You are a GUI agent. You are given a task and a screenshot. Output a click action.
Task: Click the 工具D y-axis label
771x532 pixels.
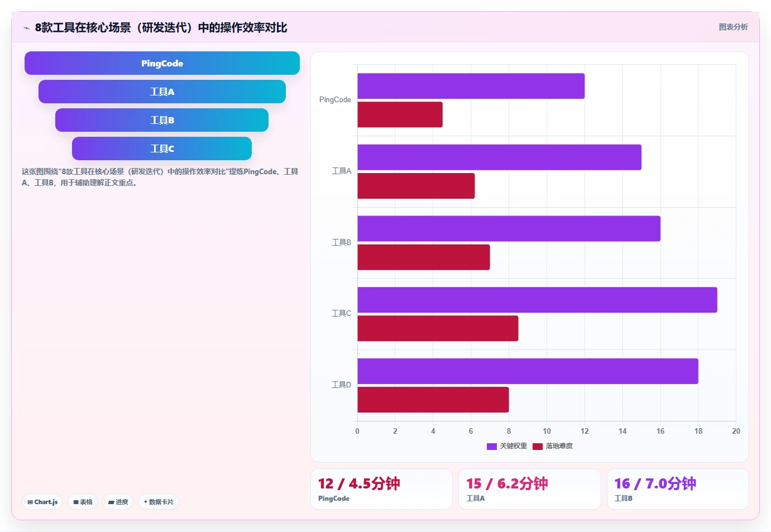pos(342,385)
